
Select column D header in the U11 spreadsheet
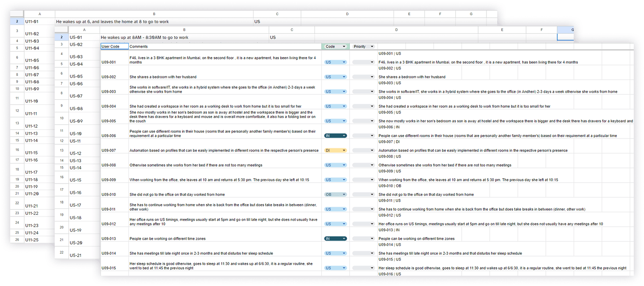347,14
